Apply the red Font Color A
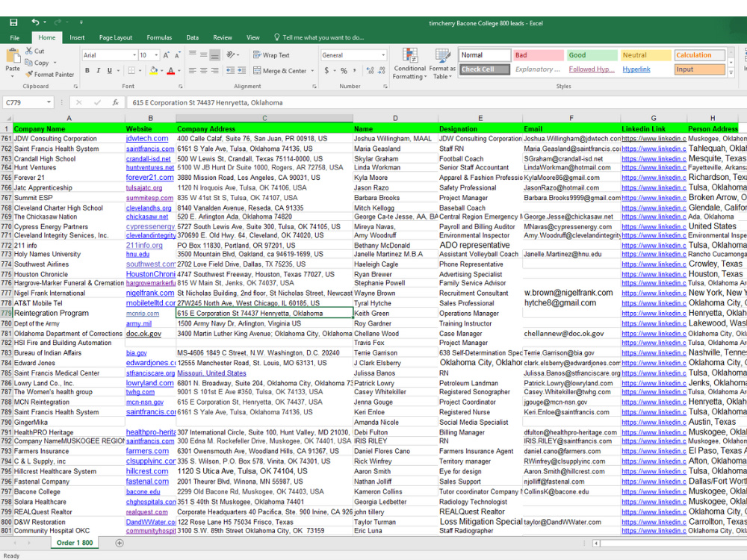Image resolution: width=747 pixels, height=560 pixels. tap(170, 70)
